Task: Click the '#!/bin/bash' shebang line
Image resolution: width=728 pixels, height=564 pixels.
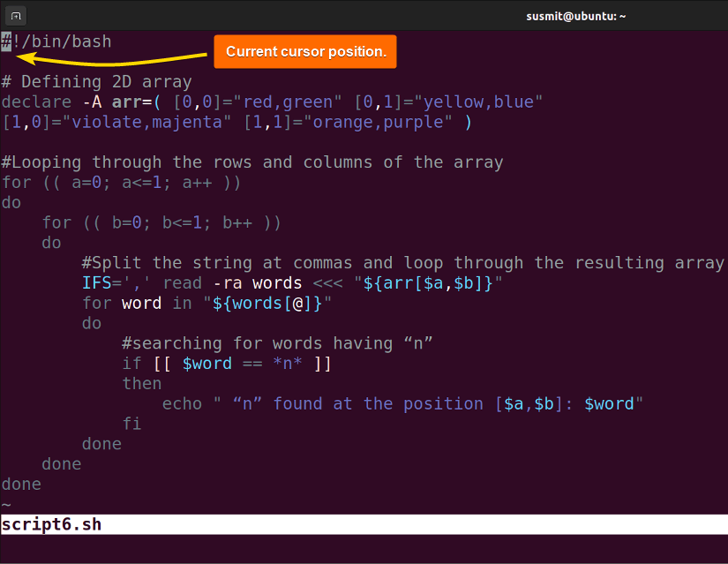Action: [x=56, y=41]
